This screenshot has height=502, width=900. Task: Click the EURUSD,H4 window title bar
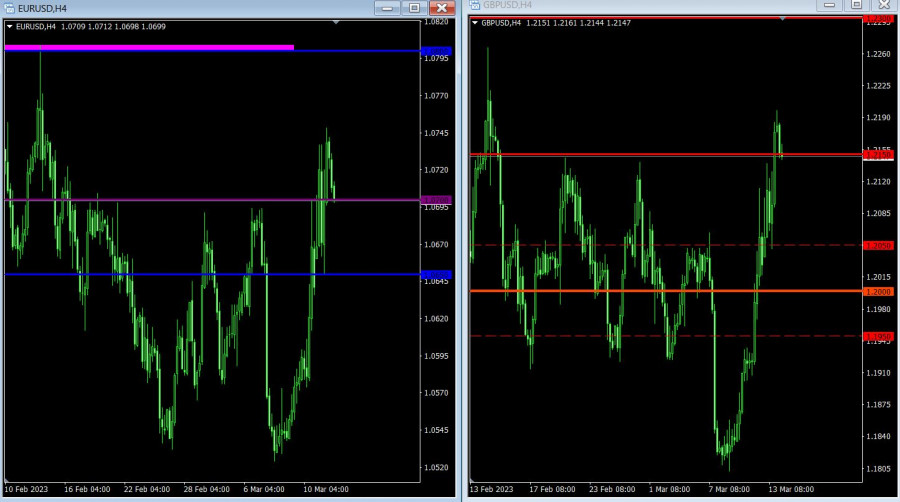pos(200,7)
